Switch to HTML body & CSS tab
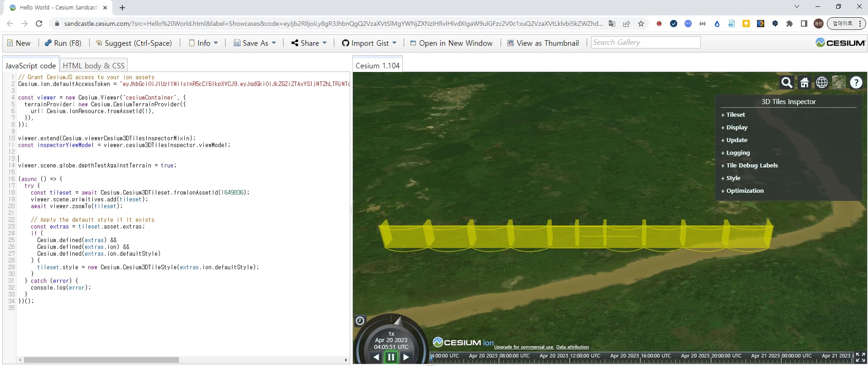The image size is (868, 367). (94, 66)
